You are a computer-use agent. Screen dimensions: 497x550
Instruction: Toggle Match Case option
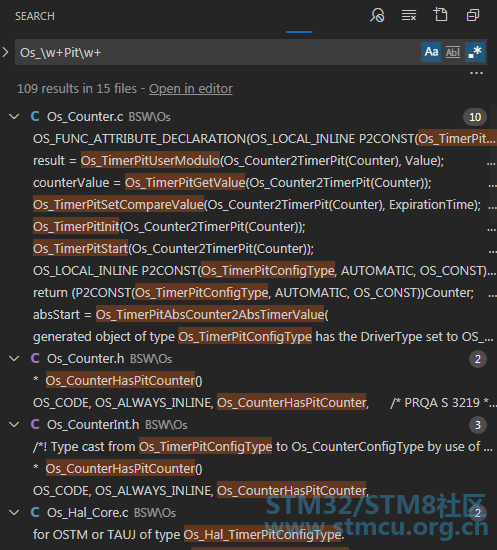(x=431, y=52)
